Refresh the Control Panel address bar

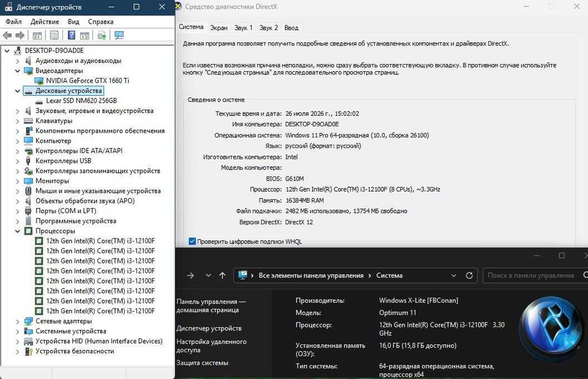(469, 276)
